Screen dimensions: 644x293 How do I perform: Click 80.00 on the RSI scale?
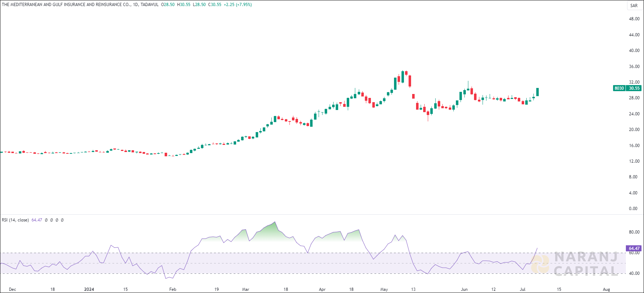click(634, 232)
